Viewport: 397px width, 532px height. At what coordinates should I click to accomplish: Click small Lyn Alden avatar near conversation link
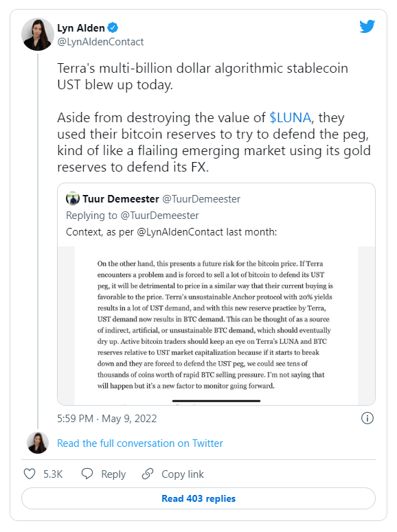(38, 443)
